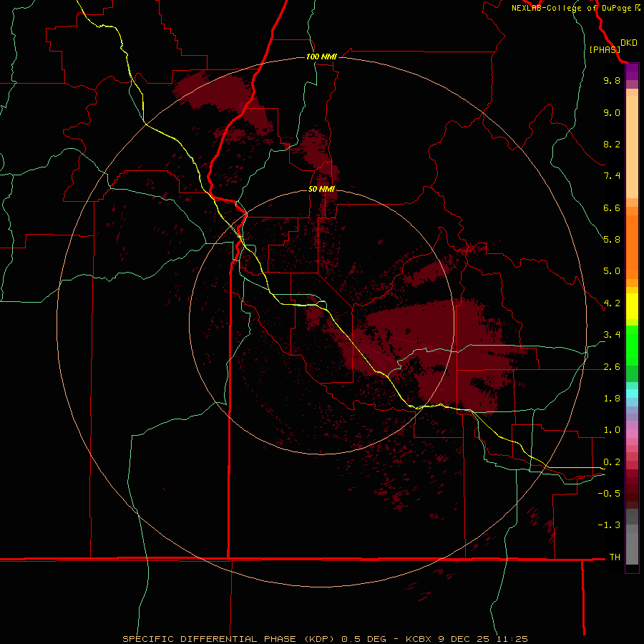The image size is (644, 644).
Task: Pick the purple segment atop the color bar
Action: 632,72
